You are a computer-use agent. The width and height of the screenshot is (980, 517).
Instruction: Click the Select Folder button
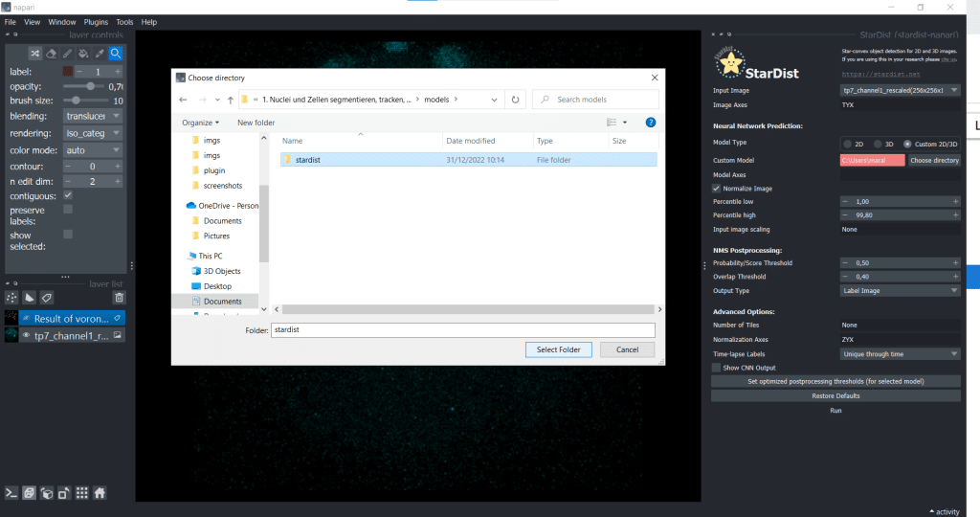point(558,349)
